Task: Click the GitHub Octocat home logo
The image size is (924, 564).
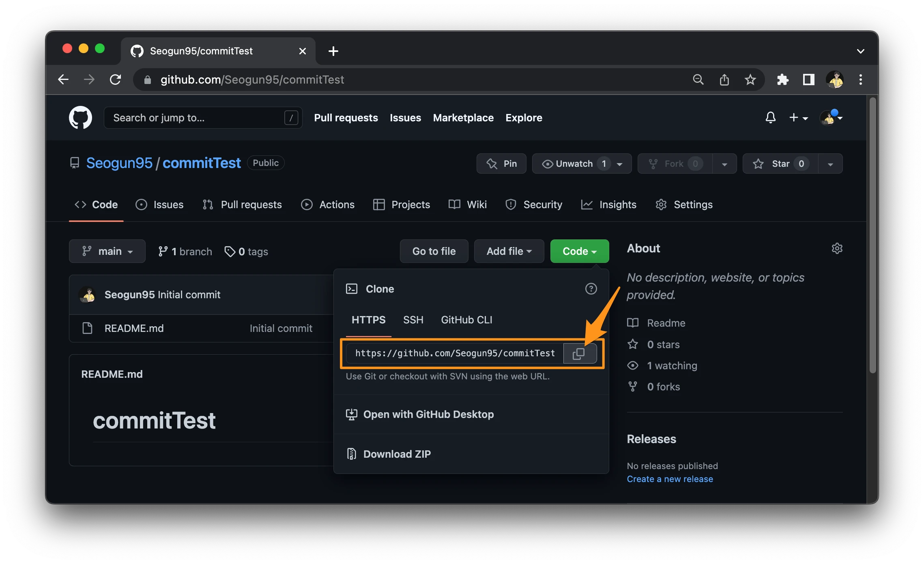Action: pos(80,118)
